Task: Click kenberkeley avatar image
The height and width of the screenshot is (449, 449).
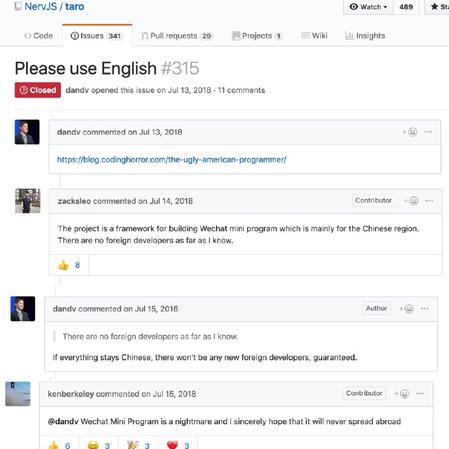Action: click(x=18, y=394)
